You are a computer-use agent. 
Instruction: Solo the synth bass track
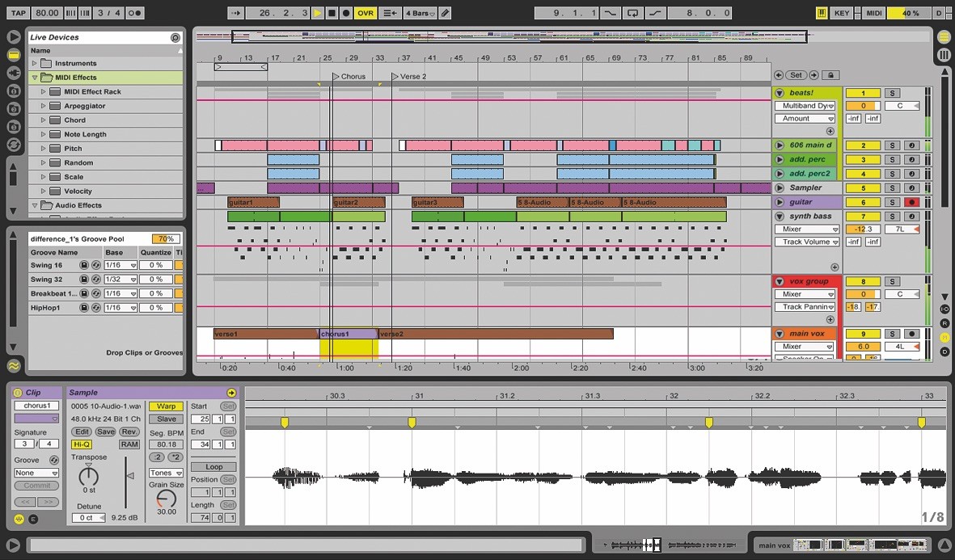point(892,217)
